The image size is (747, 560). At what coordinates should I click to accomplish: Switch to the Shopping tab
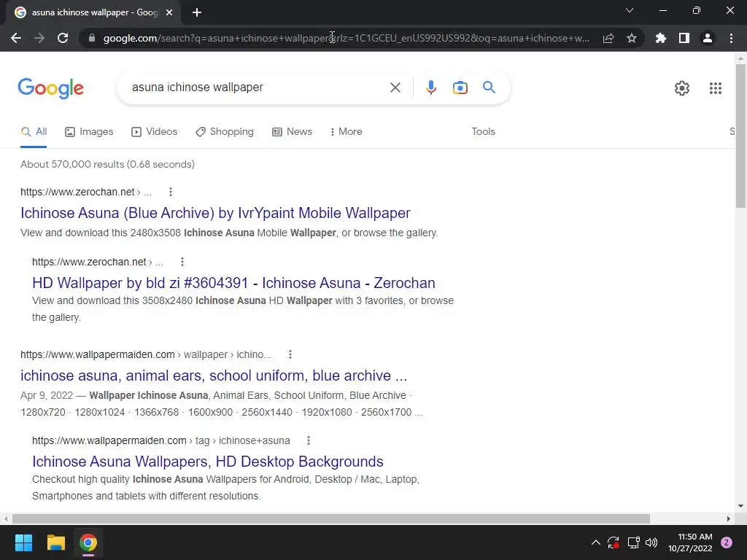point(225,131)
